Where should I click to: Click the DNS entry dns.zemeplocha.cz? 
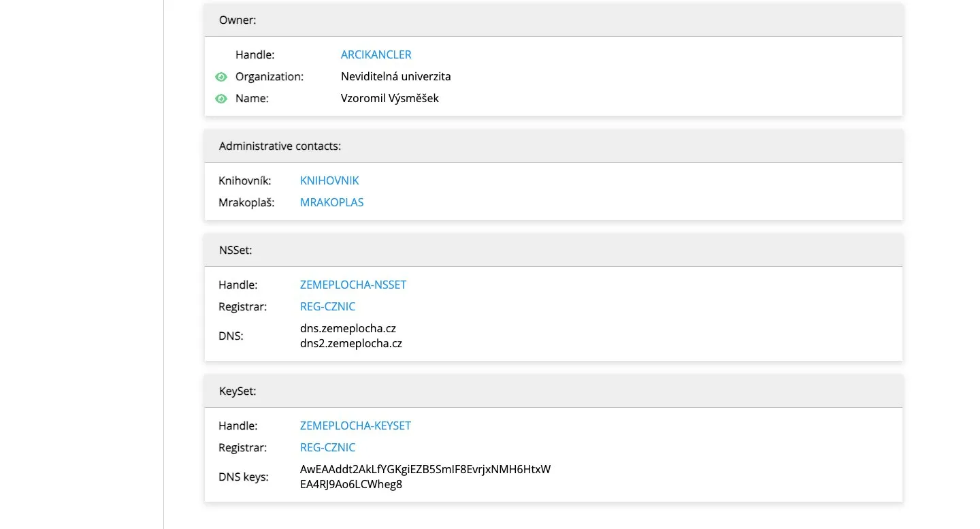pos(348,328)
